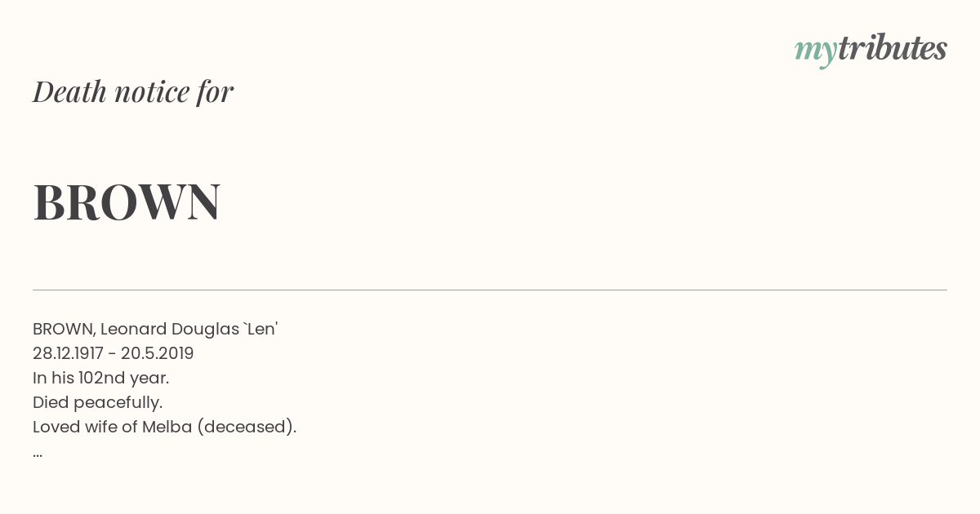Click the "Death notice for" heading

pos(133,91)
